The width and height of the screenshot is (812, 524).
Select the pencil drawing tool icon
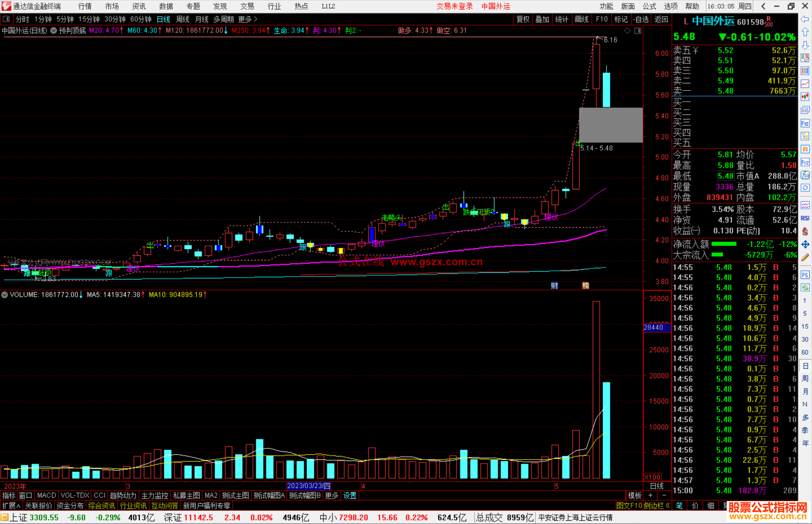pyautogui.click(x=805, y=257)
